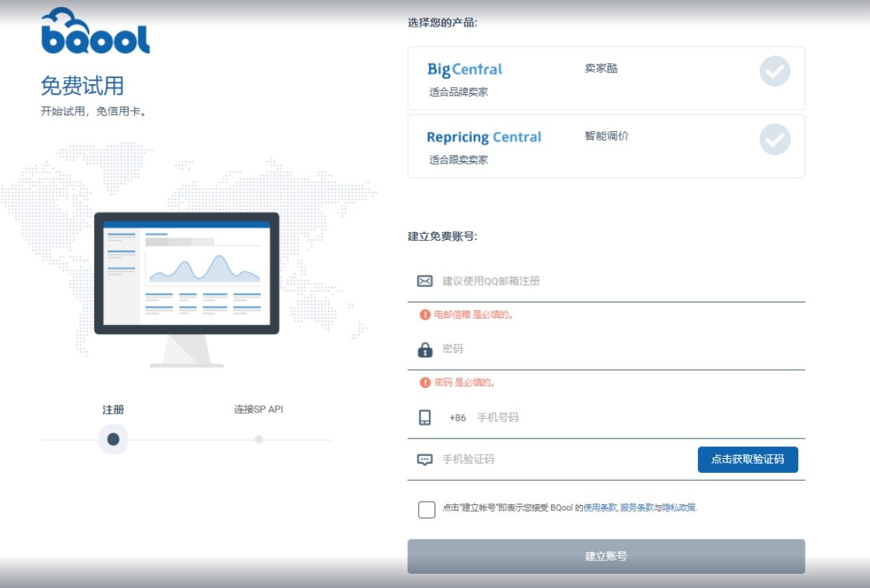
Task: Click the 建立免费账号: label
Action: [x=442, y=236]
